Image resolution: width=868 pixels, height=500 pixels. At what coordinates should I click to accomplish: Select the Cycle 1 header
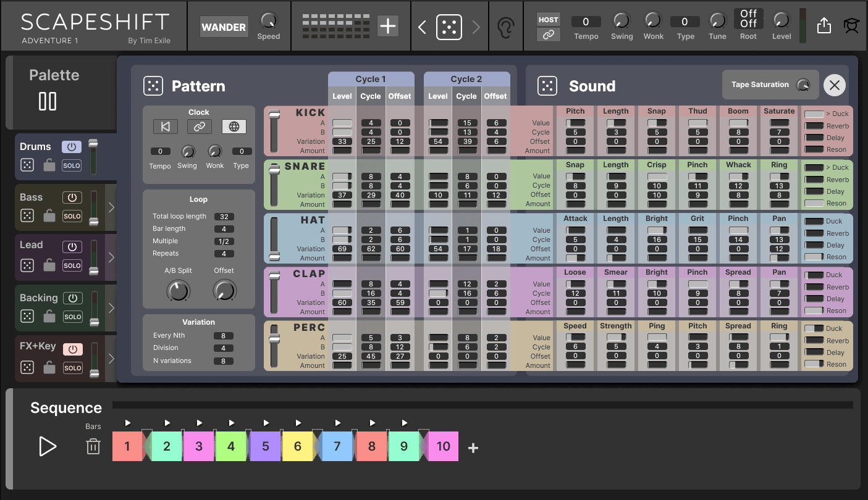click(371, 79)
